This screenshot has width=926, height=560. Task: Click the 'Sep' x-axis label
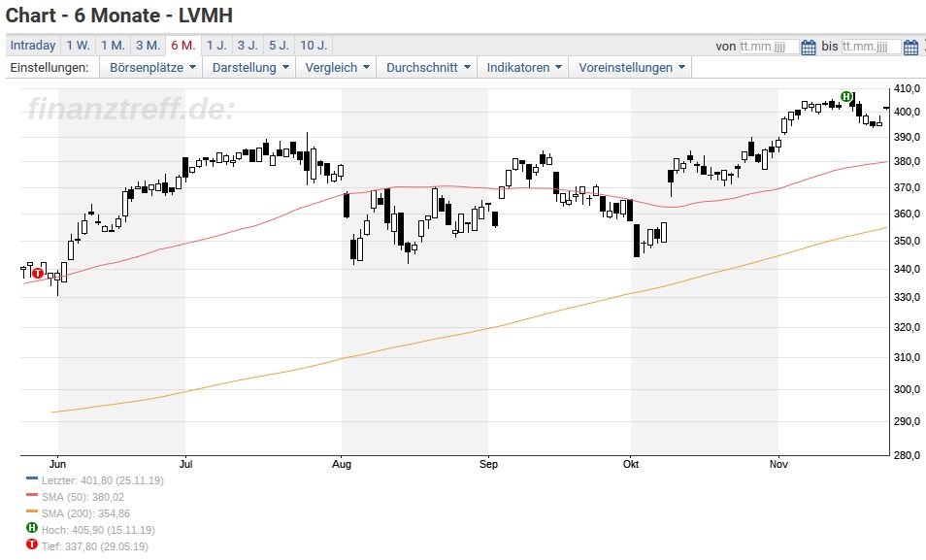pos(488,464)
